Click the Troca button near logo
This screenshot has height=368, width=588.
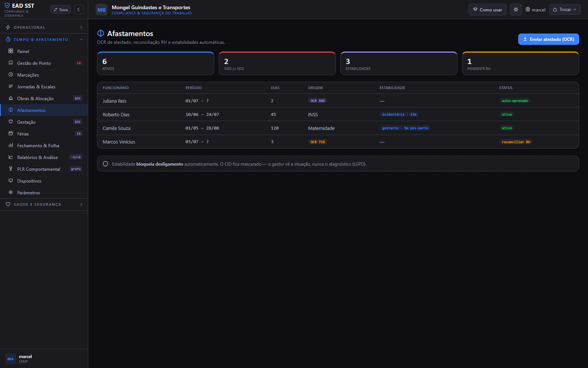61,10
